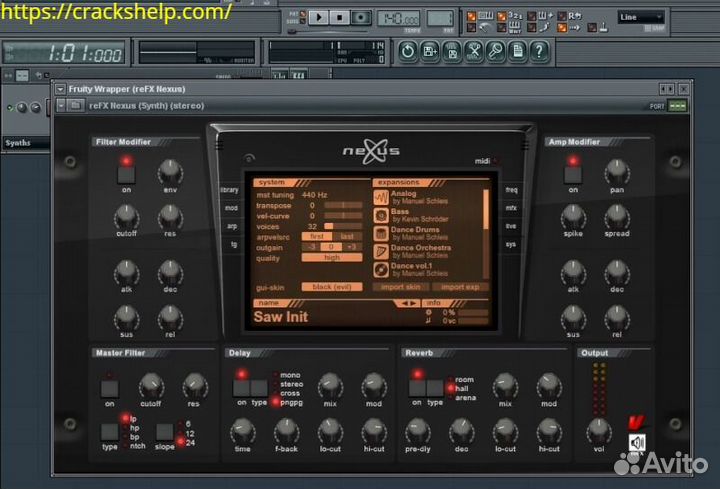
Task: Toggle the Master Filter on button
Action: pyautogui.click(x=109, y=389)
